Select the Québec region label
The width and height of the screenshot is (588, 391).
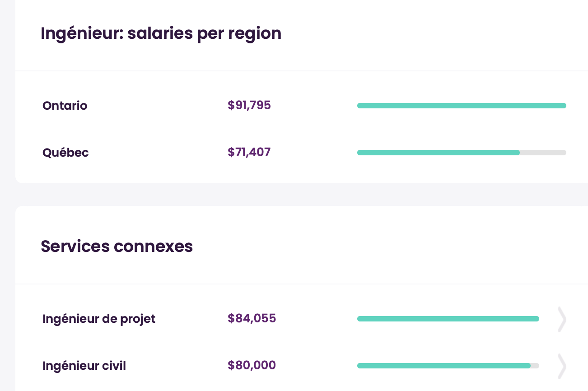(65, 153)
